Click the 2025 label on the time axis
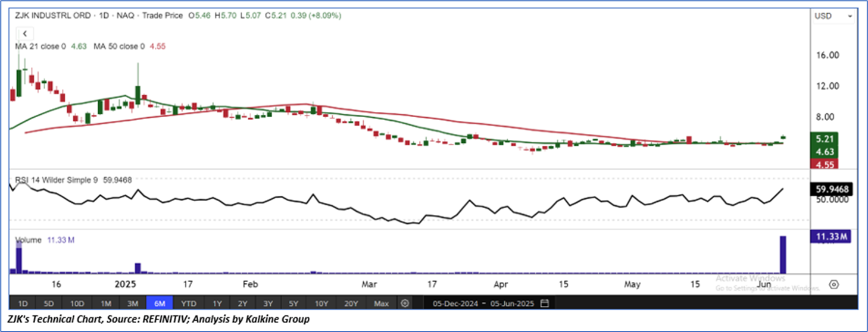 click(x=126, y=284)
